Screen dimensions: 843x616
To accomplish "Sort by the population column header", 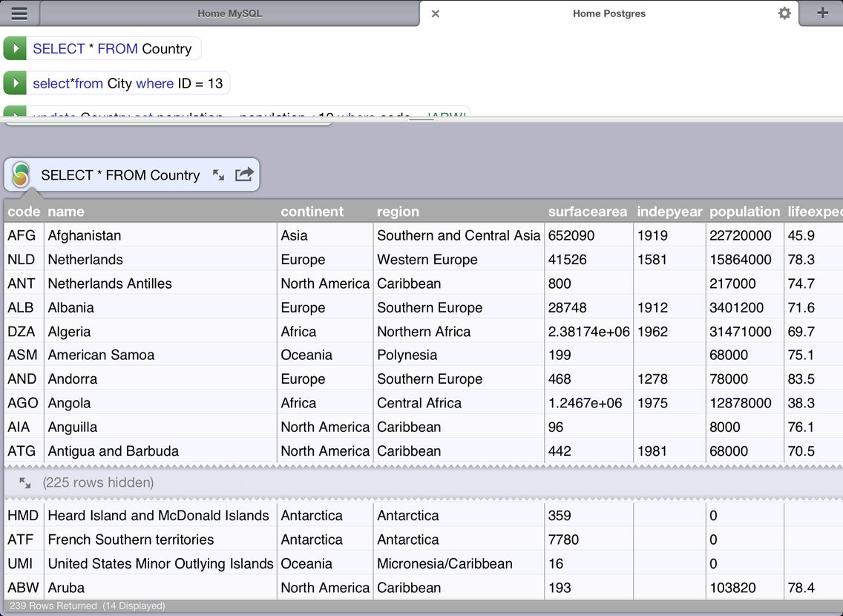I will [x=744, y=212].
